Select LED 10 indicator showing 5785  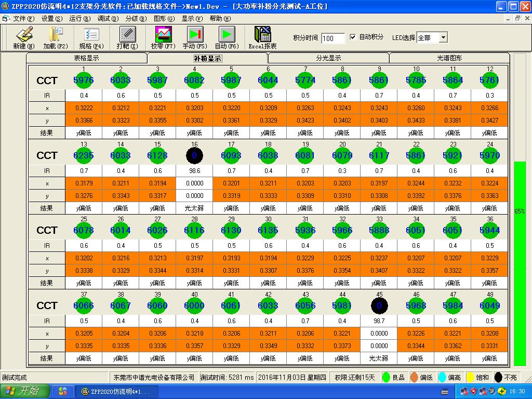416,80
